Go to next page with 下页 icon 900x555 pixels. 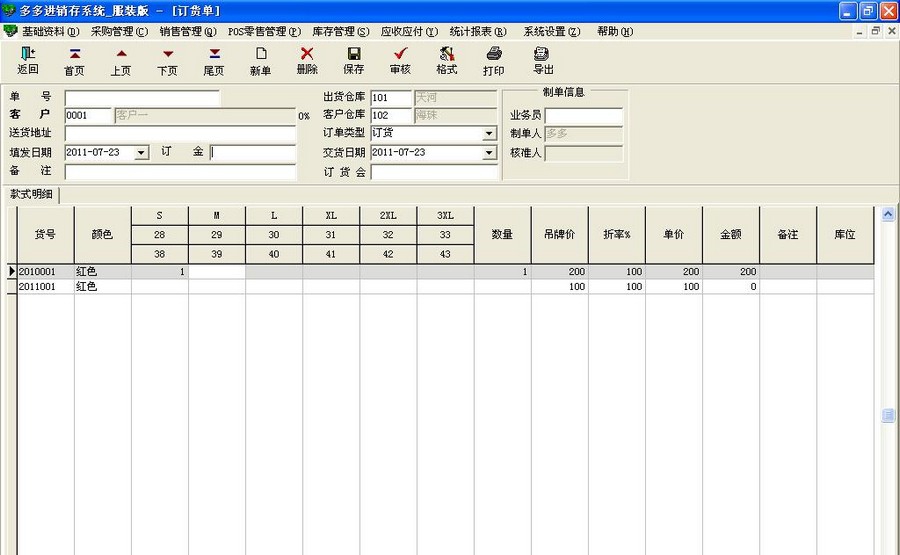pos(167,61)
